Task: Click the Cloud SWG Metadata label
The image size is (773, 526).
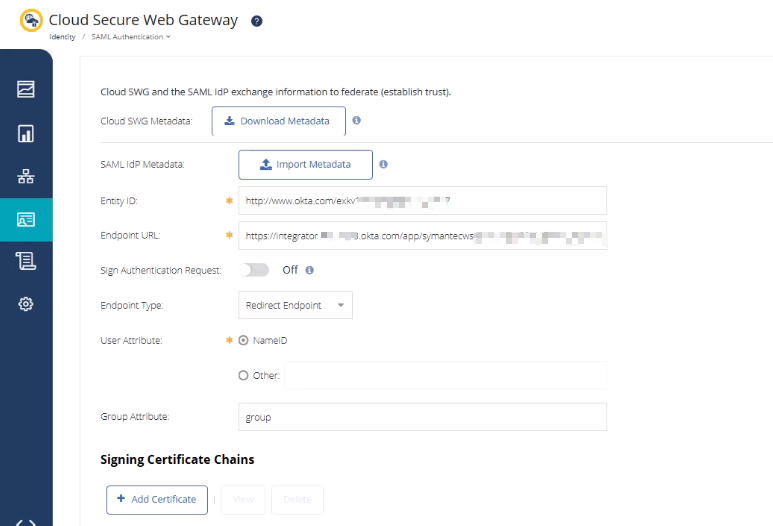Action: coord(146,121)
